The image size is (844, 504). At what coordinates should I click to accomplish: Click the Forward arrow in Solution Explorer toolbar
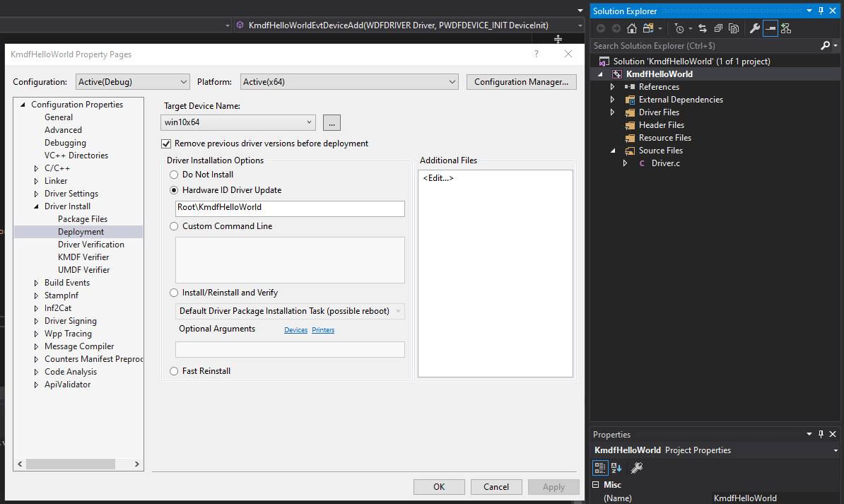pyautogui.click(x=616, y=28)
